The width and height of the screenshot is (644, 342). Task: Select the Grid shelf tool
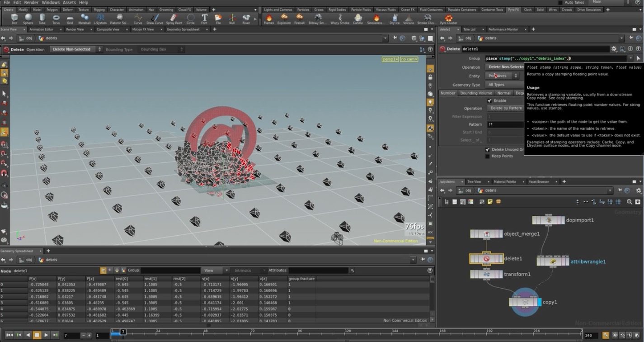coord(70,19)
